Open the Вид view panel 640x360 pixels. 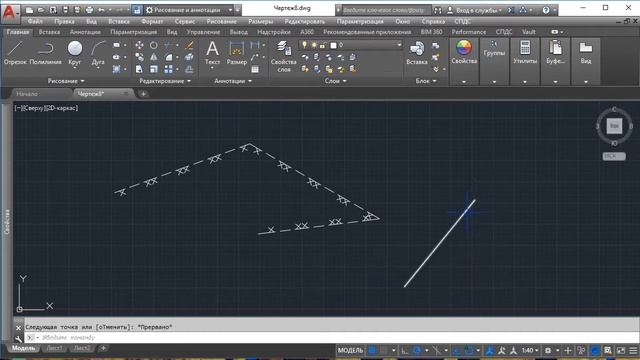pyautogui.click(x=586, y=52)
